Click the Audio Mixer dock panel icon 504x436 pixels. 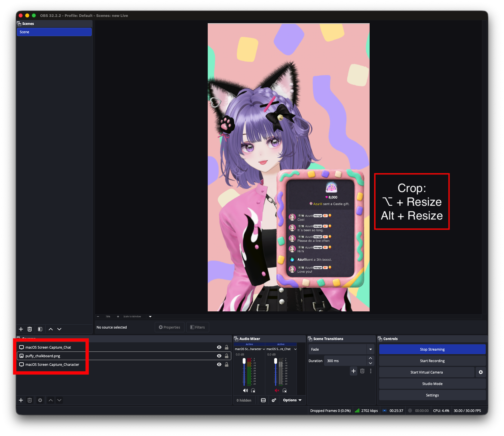tap(236, 339)
